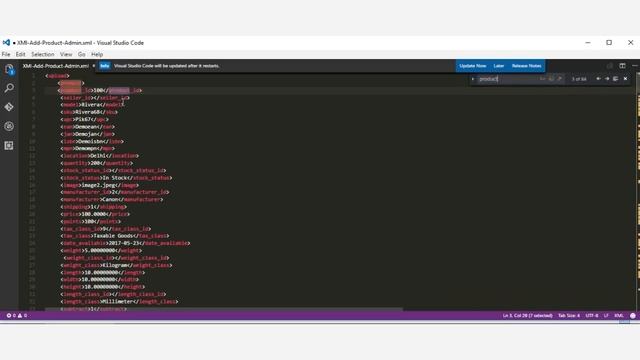
Task: Click the 'Kilogram' weight class value
Action: (116, 265)
